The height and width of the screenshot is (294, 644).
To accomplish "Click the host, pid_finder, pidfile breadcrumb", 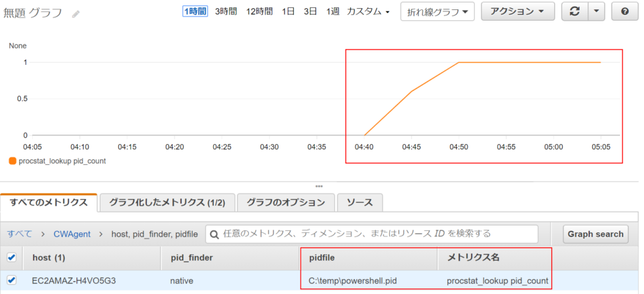I will tap(154, 234).
